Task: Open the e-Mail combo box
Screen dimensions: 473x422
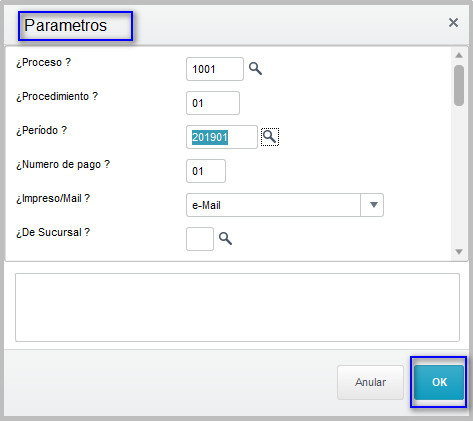Action: pos(285,205)
